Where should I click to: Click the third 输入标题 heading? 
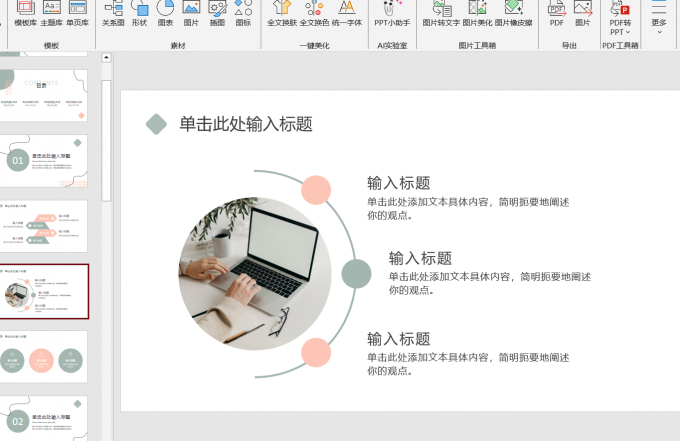(399, 339)
